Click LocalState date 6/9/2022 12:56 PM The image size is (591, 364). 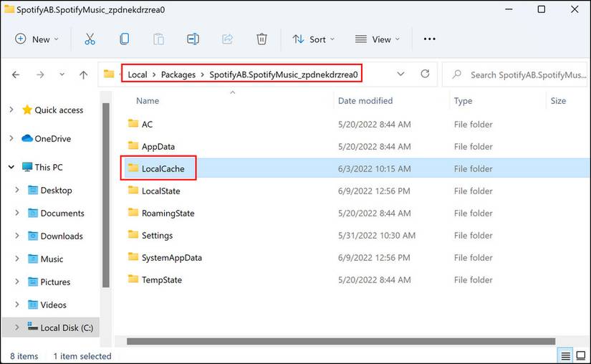click(x=374, y=191)
